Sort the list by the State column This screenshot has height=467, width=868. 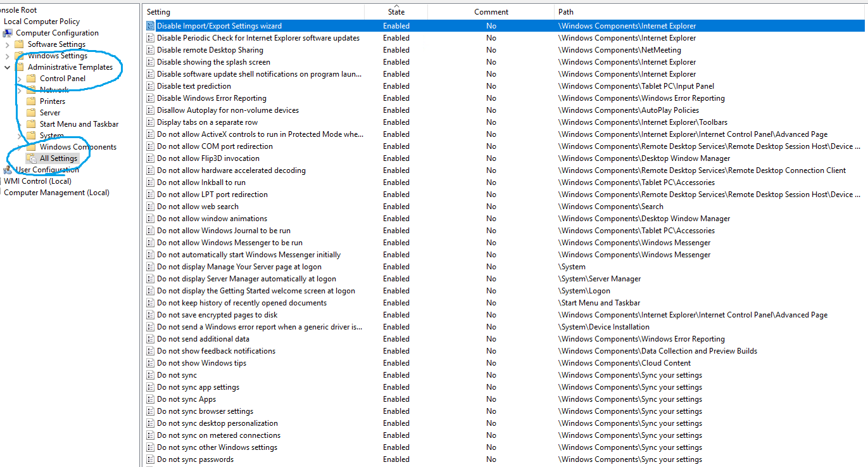click(x=396, y=12)
